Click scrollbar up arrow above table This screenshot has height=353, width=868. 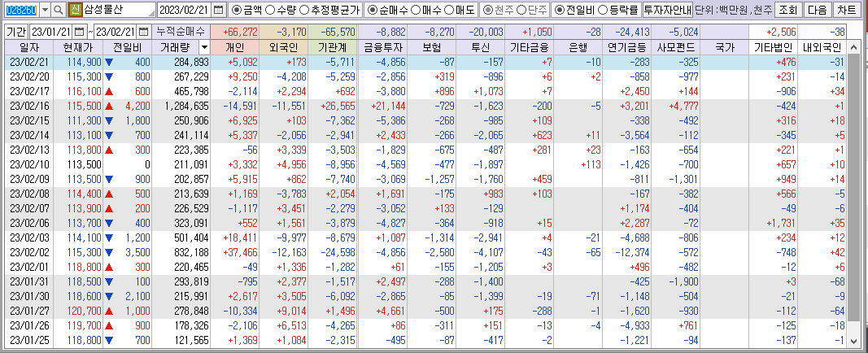tap(854, 48)
